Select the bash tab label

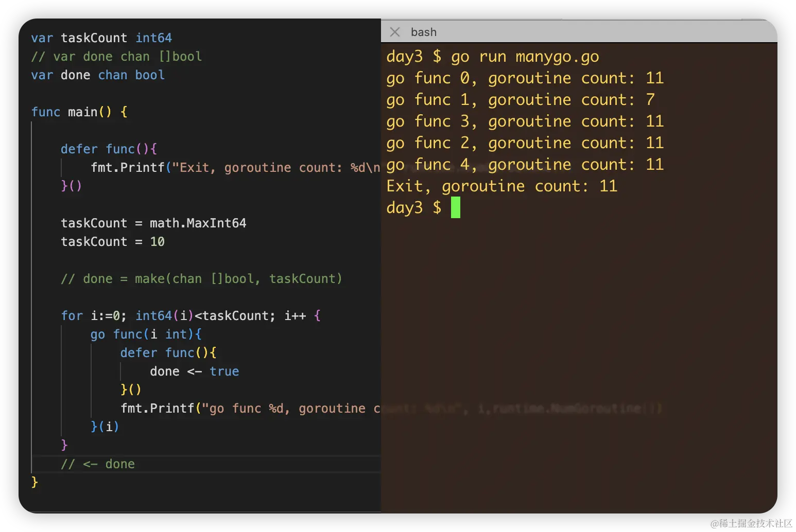coord(424,32)
